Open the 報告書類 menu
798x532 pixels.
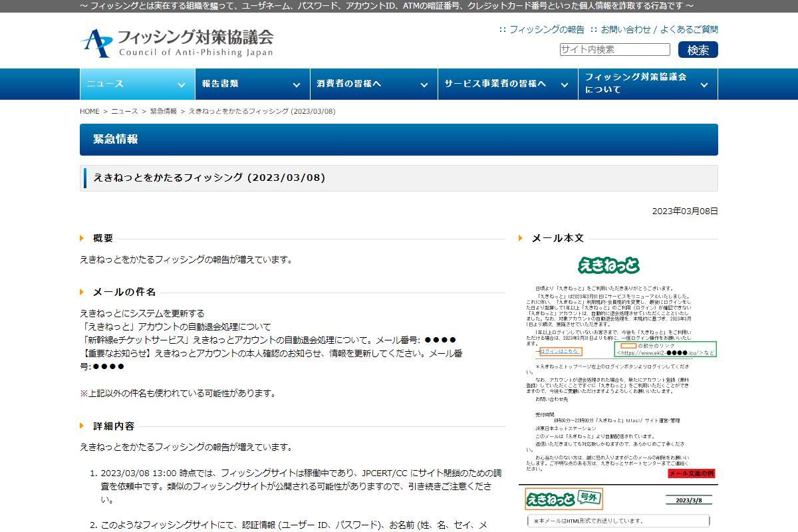click(x=251, y=84)
